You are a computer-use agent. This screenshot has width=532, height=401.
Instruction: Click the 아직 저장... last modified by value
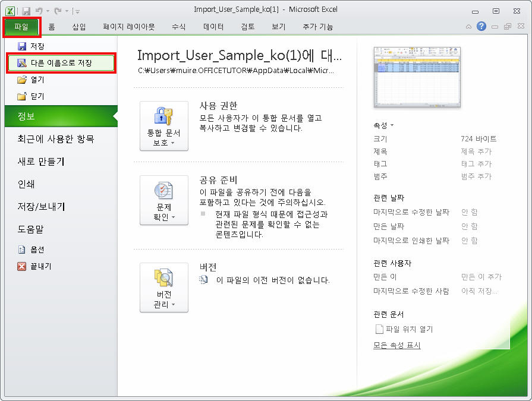point(480,291)
